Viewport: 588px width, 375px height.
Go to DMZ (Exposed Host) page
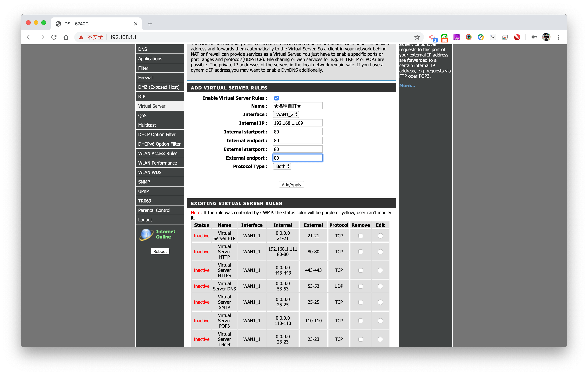coord(159,87)
